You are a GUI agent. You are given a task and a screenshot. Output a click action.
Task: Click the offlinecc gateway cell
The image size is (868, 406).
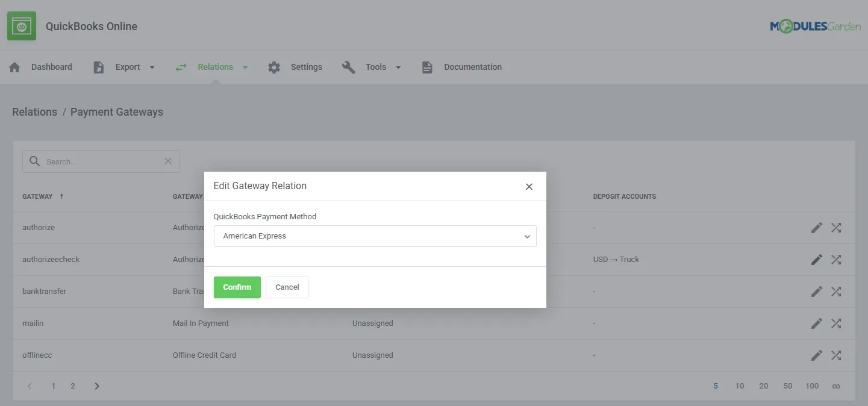37,355
